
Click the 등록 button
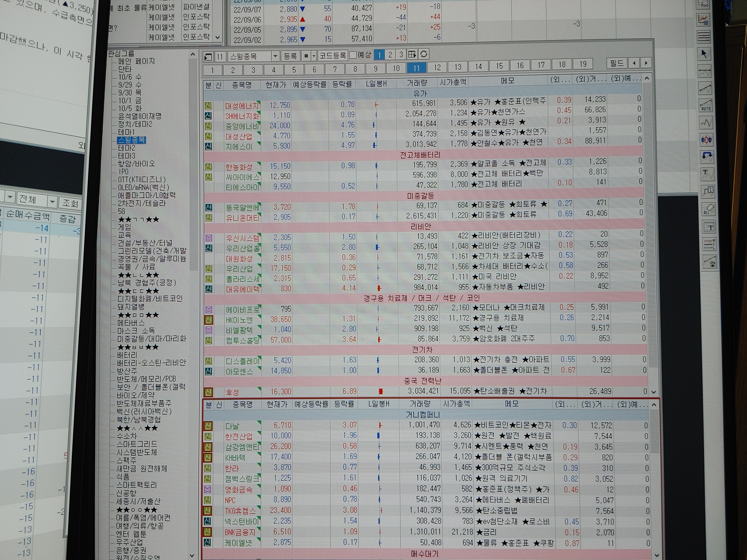coord(290,56)
